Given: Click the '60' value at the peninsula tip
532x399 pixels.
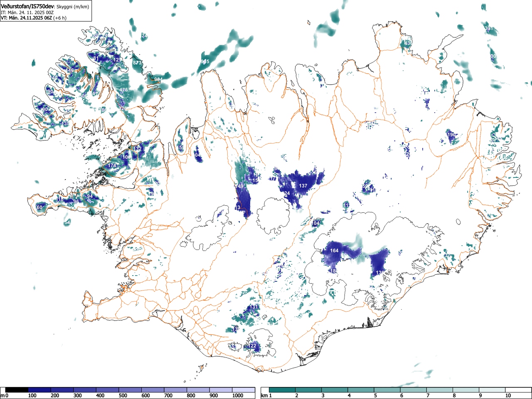Looking at the screenshot, I should tap(40, 207).
